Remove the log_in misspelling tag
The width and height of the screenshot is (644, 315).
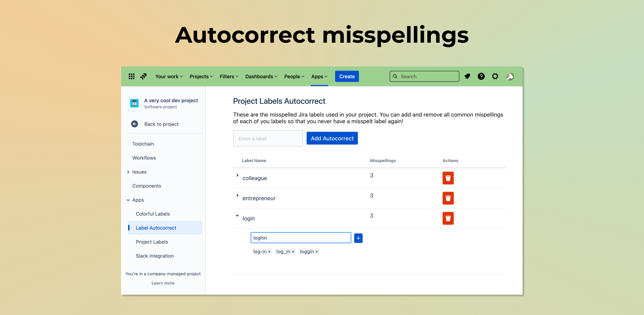point(293,252)
